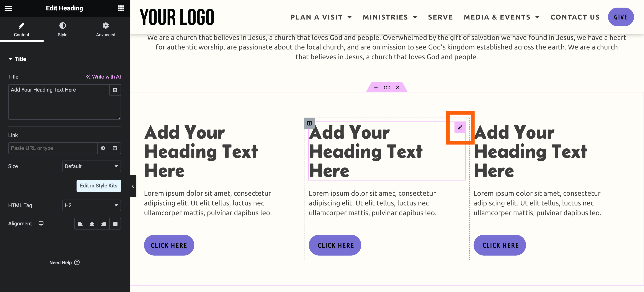Screen dimensions: 644x292
Task: Click the heading edit pencil icon
Action: pyautogui.click(x=460, y=128)
